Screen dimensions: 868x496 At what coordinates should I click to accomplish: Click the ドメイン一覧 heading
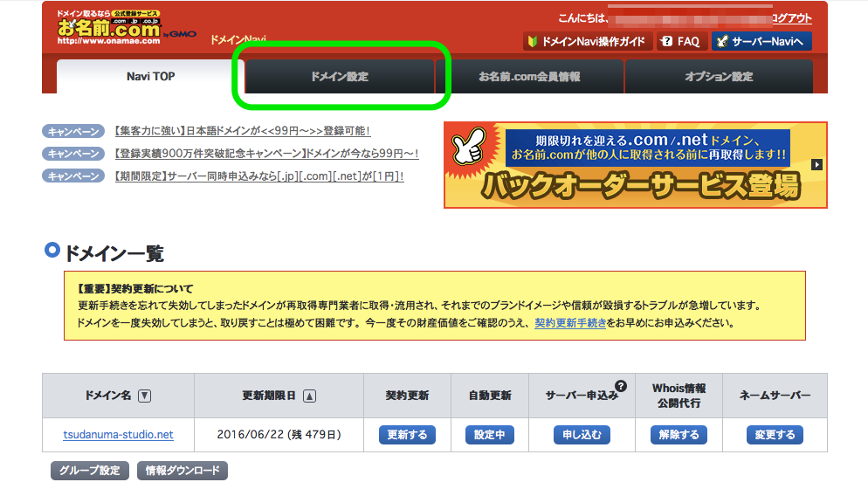[114, 253]
